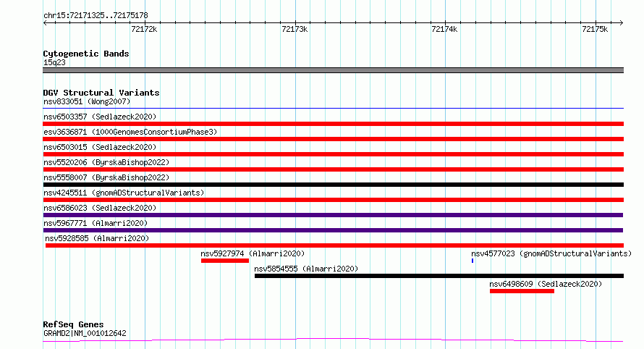Click the 72172k ruler label
This screenshot has height=349, width=644.
click(x=144, y=29)
